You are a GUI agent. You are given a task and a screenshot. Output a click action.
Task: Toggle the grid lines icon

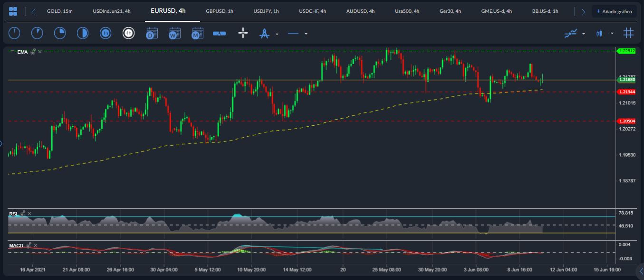[628, 33]
